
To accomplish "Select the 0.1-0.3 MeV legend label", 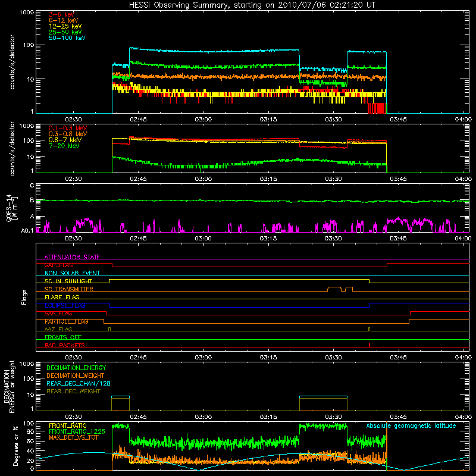I will [68, 128].
